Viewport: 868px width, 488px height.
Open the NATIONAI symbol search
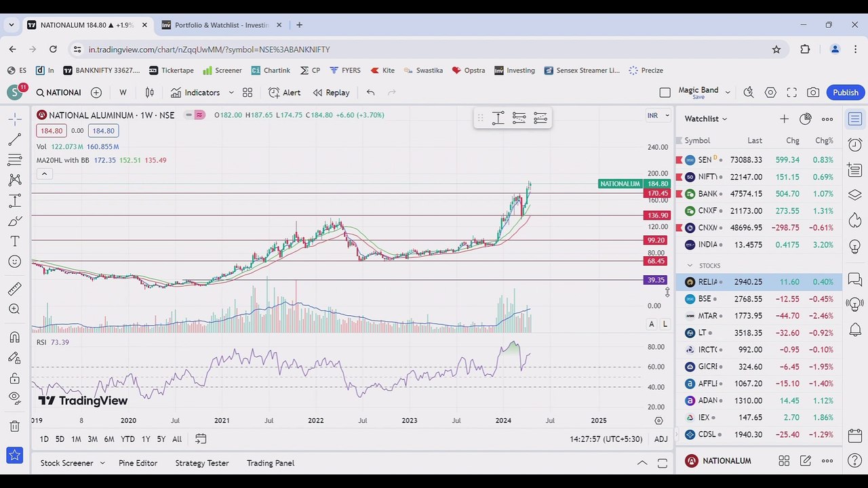pyautogui.click(x=58, y=92)
